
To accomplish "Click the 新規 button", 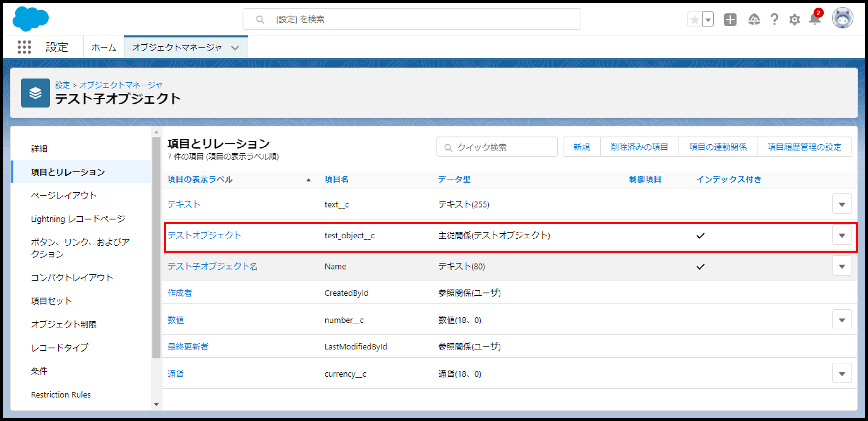I will [x=582, y=147].
